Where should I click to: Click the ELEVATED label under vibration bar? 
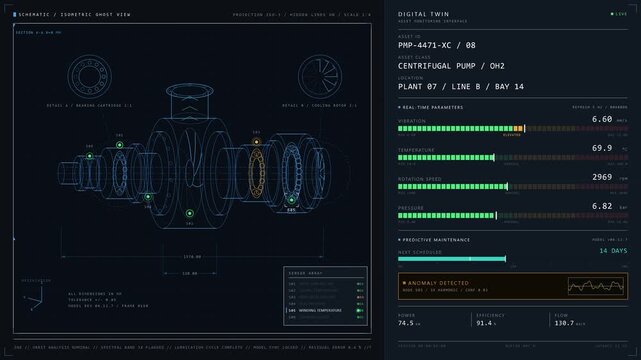pyautogui.click(x=512, y=135)
